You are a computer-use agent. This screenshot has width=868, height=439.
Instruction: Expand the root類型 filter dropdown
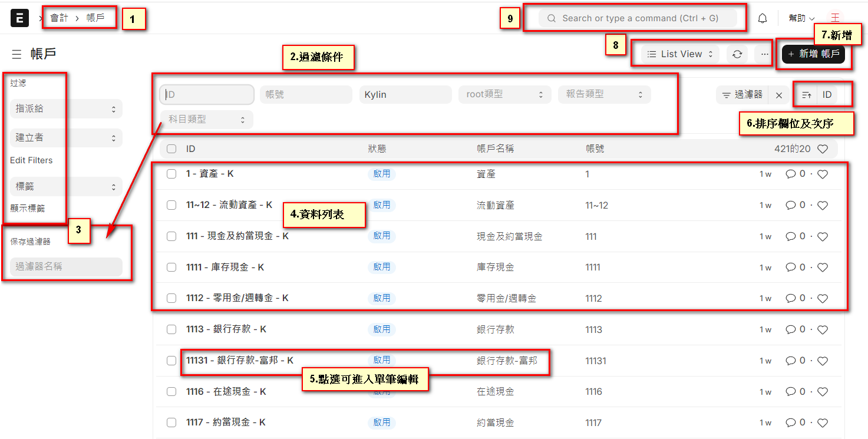coord(504,94)
